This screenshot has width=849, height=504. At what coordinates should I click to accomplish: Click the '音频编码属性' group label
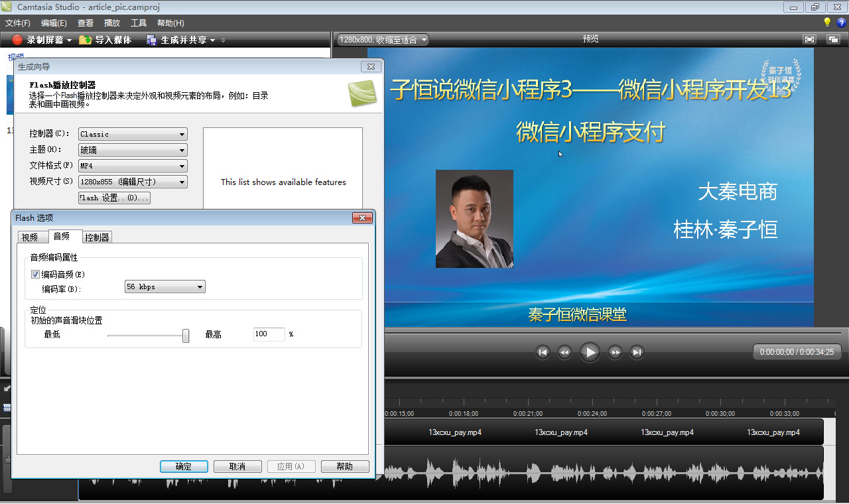pyautogui.click(x=54, y=257)
